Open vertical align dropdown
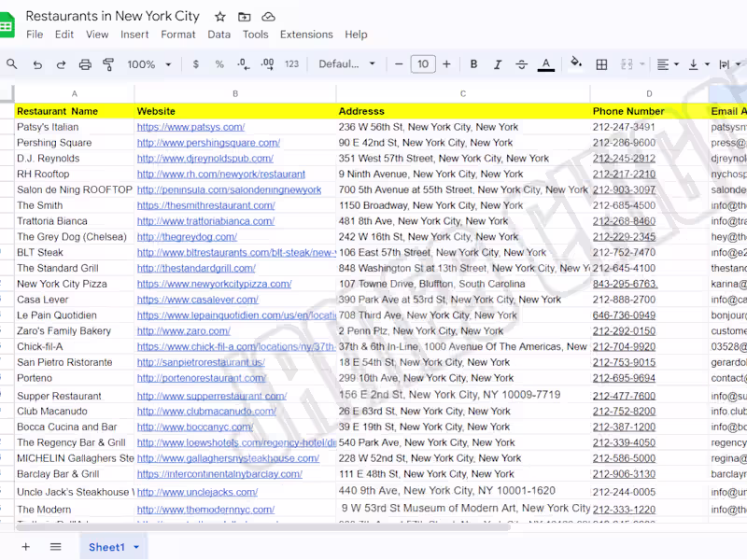Viewport: 747px width, 560px height. pyautogui.click(x=698, y=64)
